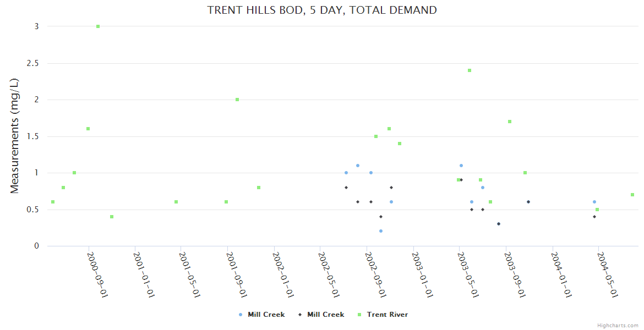Click the black diamond legend marker icon
The height and width of the screenshot is (330, 644).
300,315
